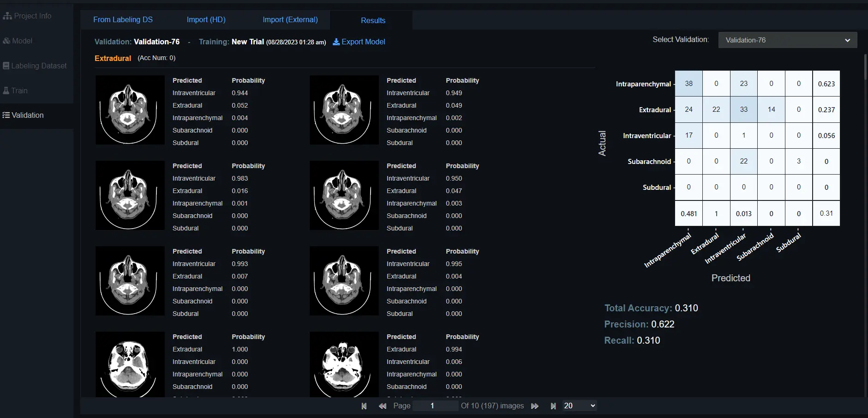Click confusion matrix cell with value 14
Viewport: 868px width, 418px height.
tap(771, 109)
